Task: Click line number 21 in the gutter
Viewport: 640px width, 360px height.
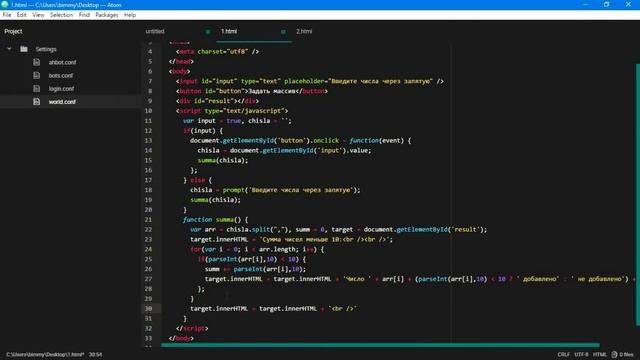Action: coord(148,220)
